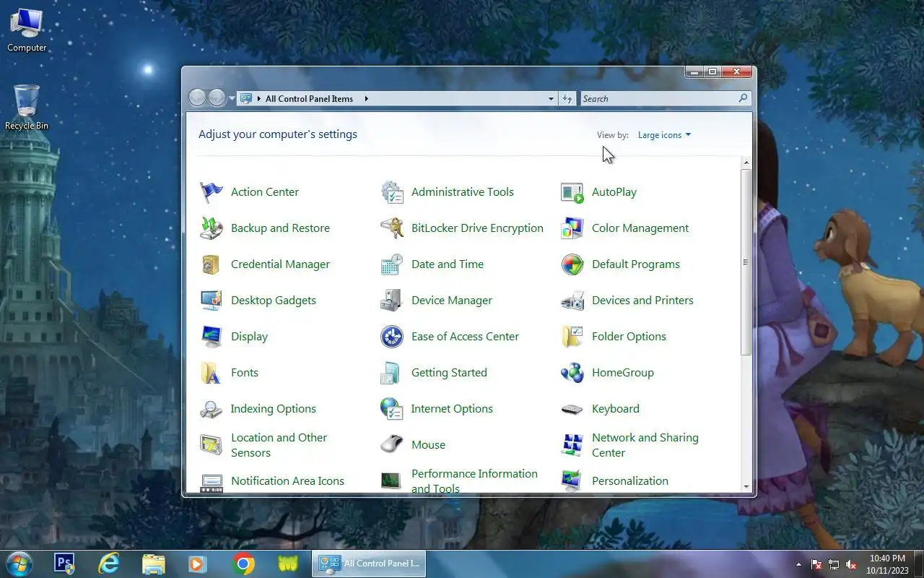Open the Folder Options icon
The height and width of the screenshot is (578, 924).
pos(572,337)
